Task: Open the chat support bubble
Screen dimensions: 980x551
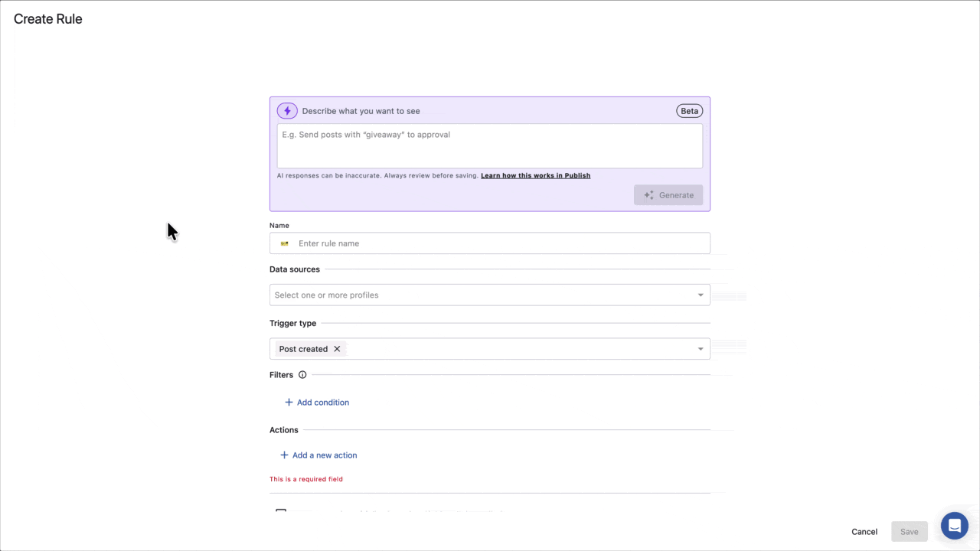Action: coord(954,526)
